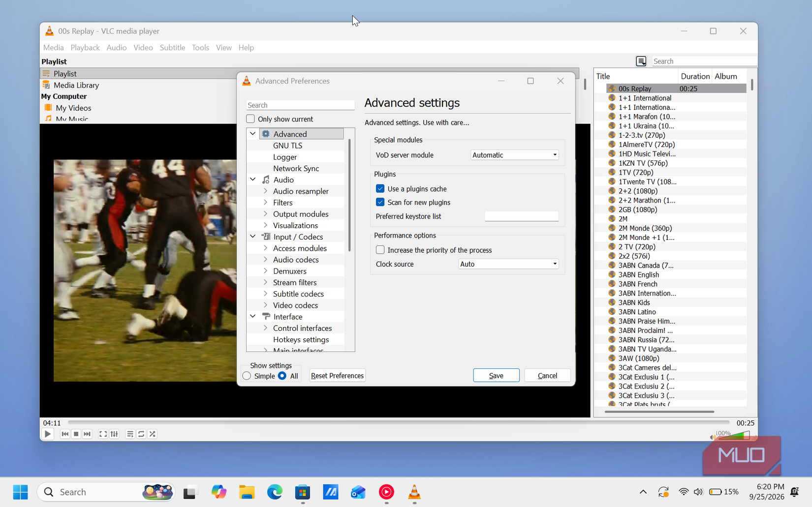Select Hotkeys settings in the tree

click(301, 340)
